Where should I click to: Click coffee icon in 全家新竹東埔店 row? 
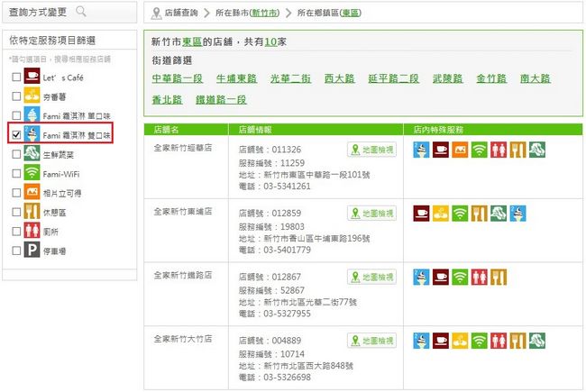coord(421,214)
